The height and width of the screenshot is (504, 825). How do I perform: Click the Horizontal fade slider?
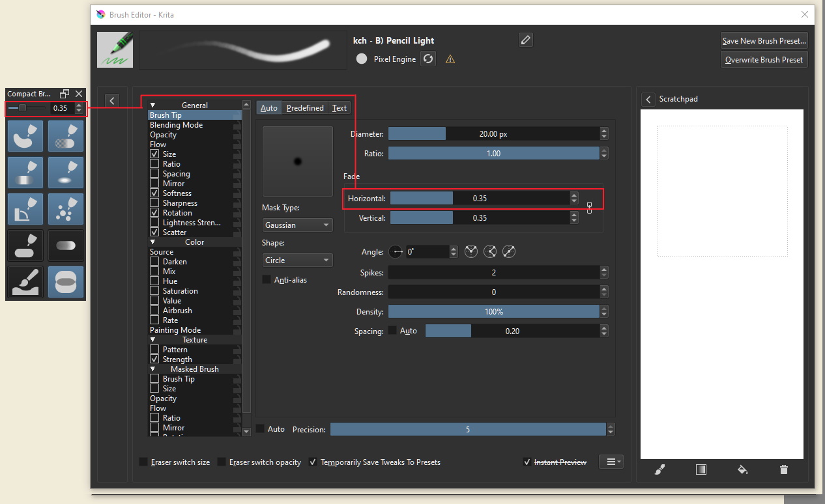tap(480, 198)
